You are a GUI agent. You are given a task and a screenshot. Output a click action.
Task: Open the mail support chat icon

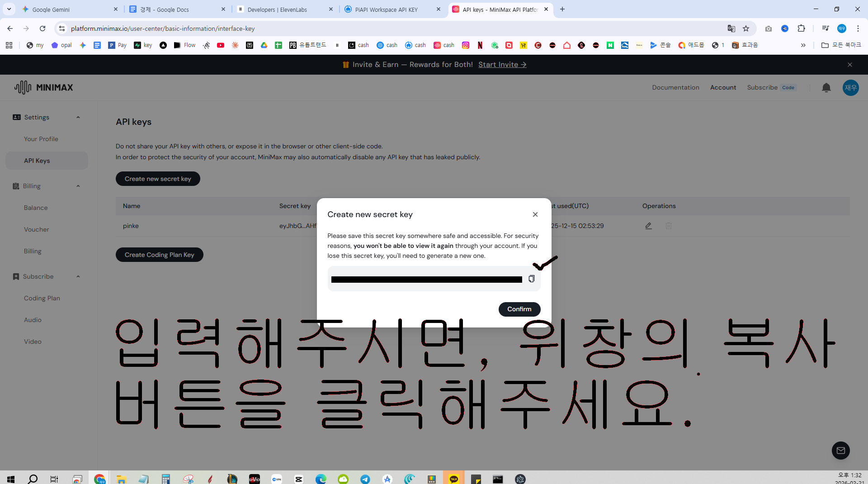point(841,451)
